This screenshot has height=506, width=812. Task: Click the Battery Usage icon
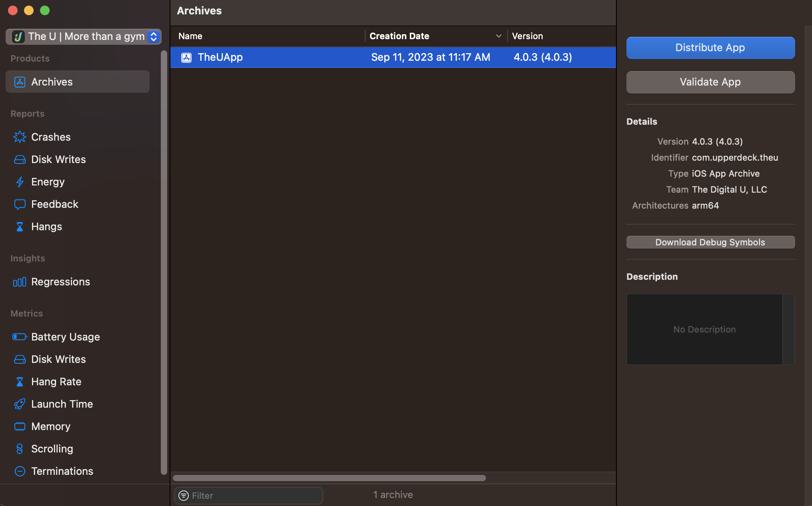coord(20,337)
